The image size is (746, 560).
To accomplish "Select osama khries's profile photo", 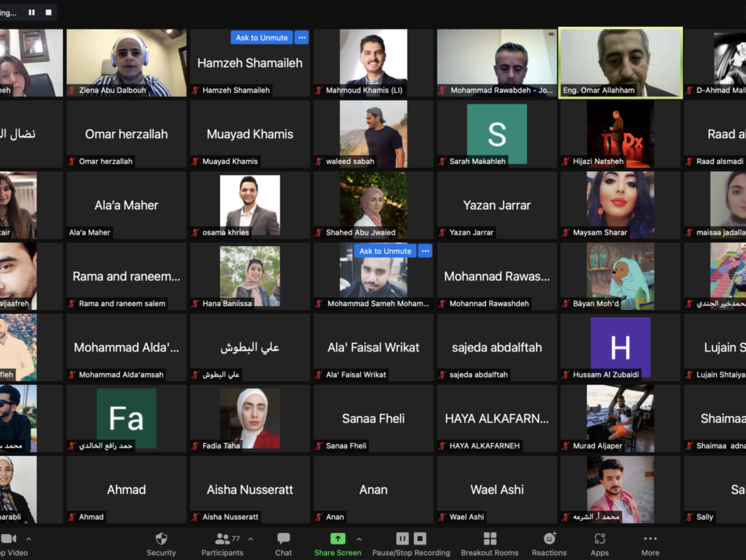I will [250, 205].
